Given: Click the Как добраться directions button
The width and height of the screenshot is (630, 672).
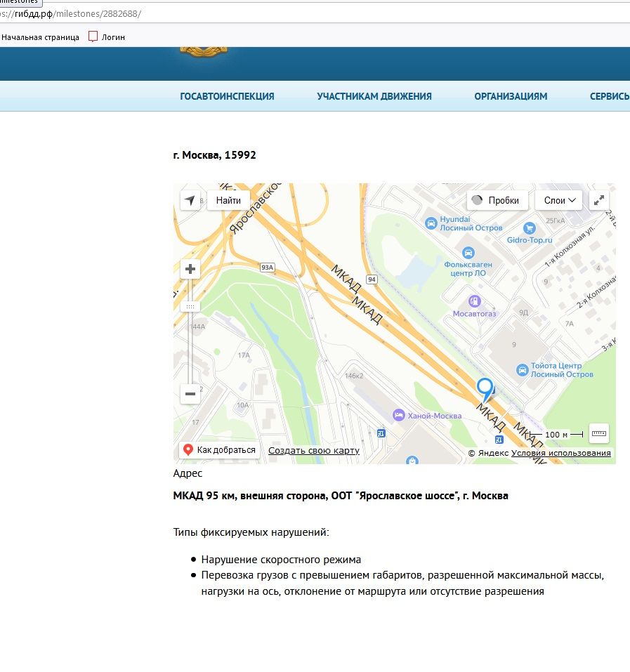Looking at the screenshot, I should tap(219, 450).
